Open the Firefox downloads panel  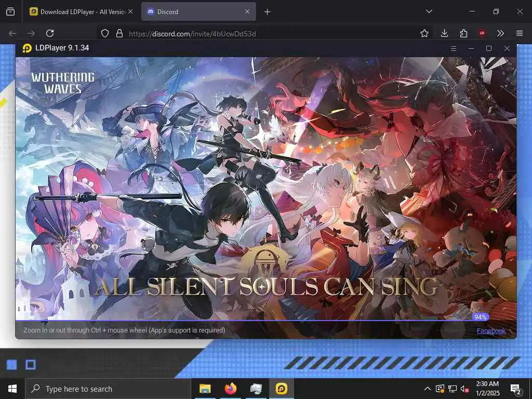(445, 33)
